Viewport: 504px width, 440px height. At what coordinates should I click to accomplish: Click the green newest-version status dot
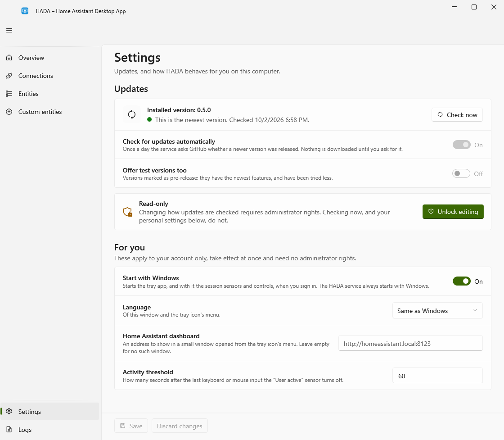click(149, 120)
